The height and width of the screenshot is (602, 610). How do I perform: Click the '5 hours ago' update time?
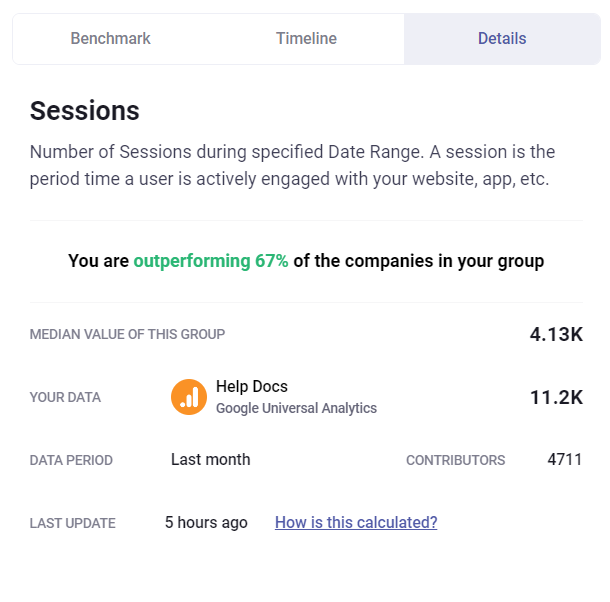point(206,522)
